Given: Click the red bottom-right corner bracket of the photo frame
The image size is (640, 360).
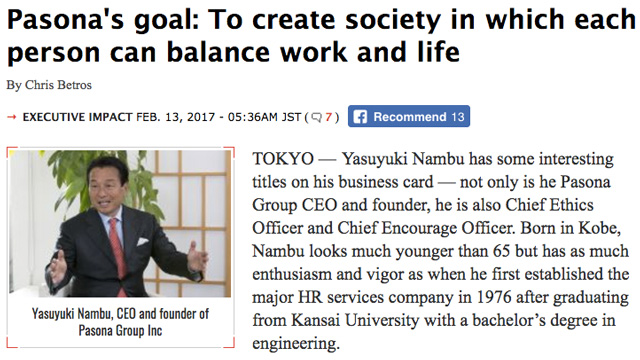Looking at the screenshot, I should [229, 343].
